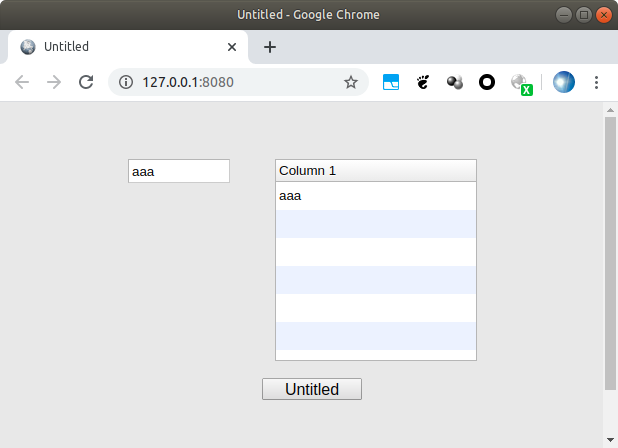Close the Untitled tab
Viewport: 618px width, 448px height.
click(x=232, y=47)
